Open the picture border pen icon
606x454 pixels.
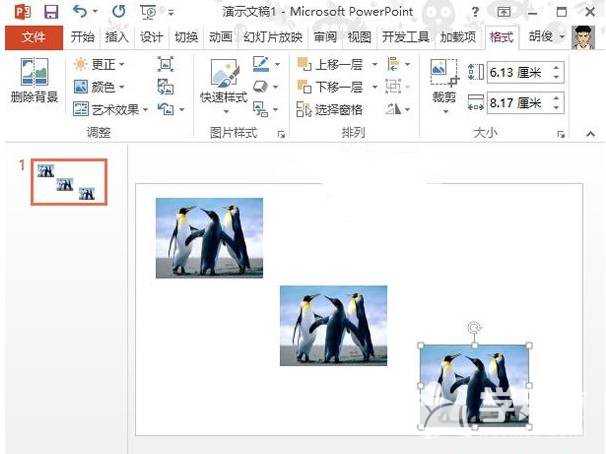coord(260,64)
